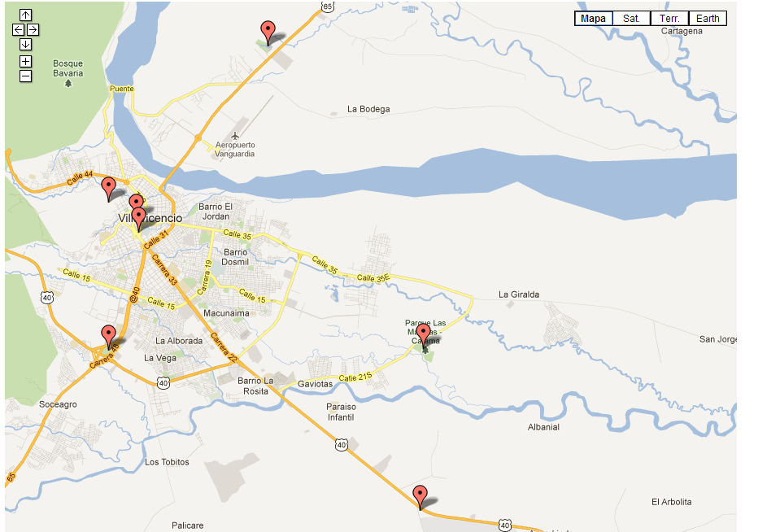780x532 pixels.
Task: Zoom in with the plus button
Action: 25,61
